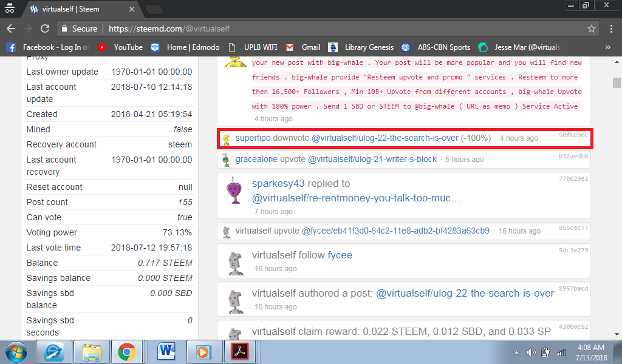The width and height of the screenshot is (622, 364).
Task: Click the green Secure padlock indicator
Action: (x=79, y=29)
